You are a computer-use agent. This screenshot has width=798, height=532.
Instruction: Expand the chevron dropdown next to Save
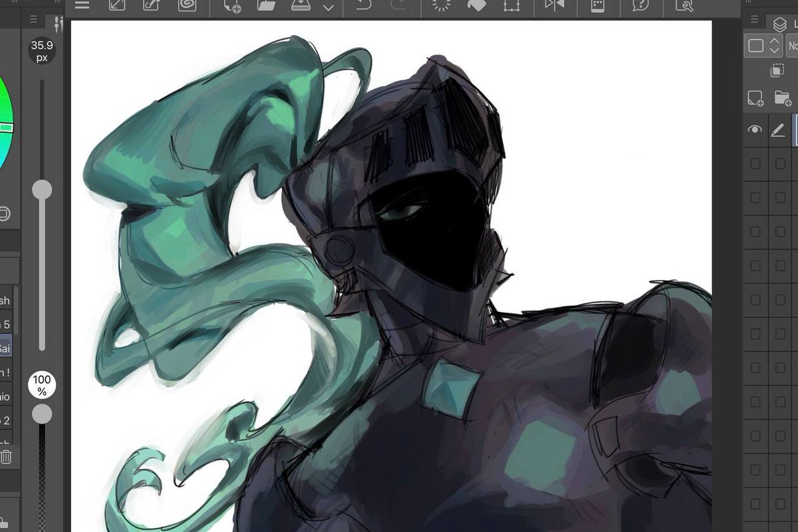(328, 7)
